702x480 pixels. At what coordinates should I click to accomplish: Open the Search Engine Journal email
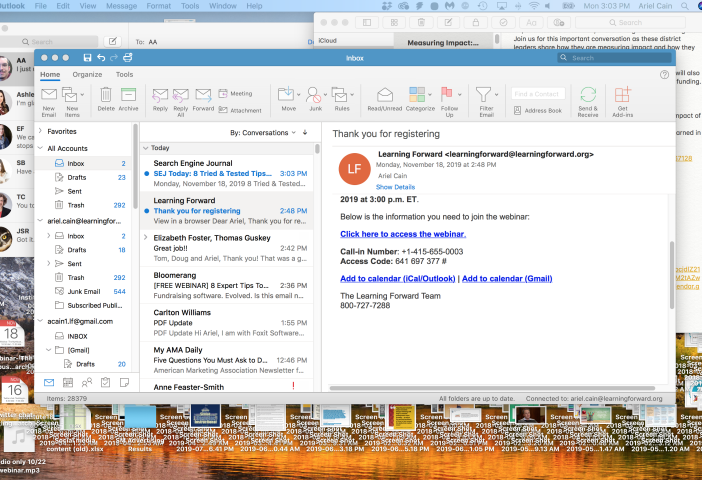click(227, 173)
